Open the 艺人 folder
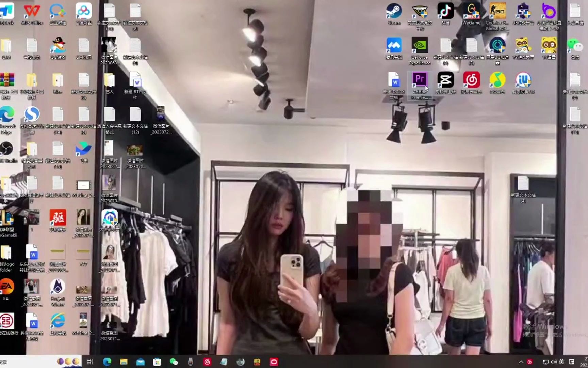 109,83
